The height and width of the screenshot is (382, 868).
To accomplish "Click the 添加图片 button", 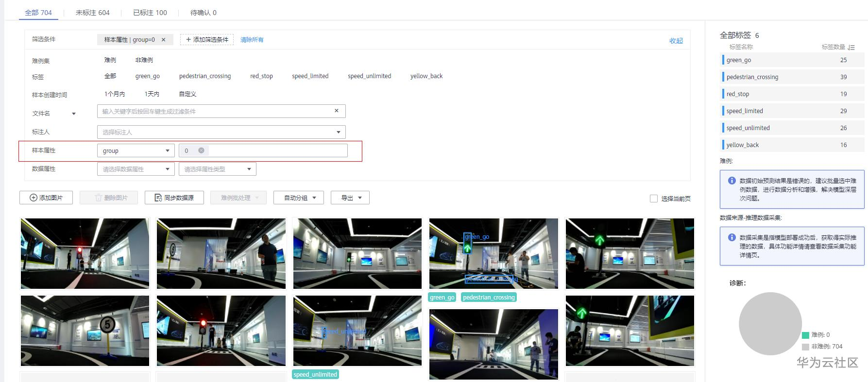I will [46, 198].
